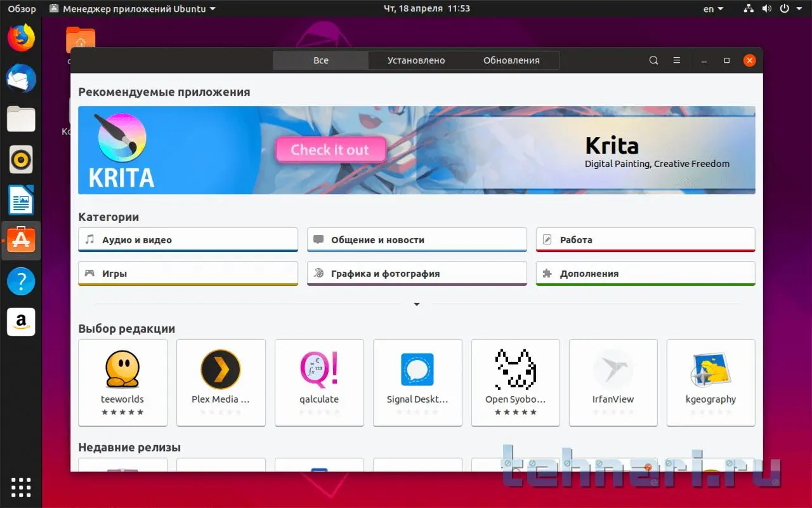Viewport: 812px width, 508px height.
Task: Open the en keyboard layout dropdown
Action: point(714,9)
